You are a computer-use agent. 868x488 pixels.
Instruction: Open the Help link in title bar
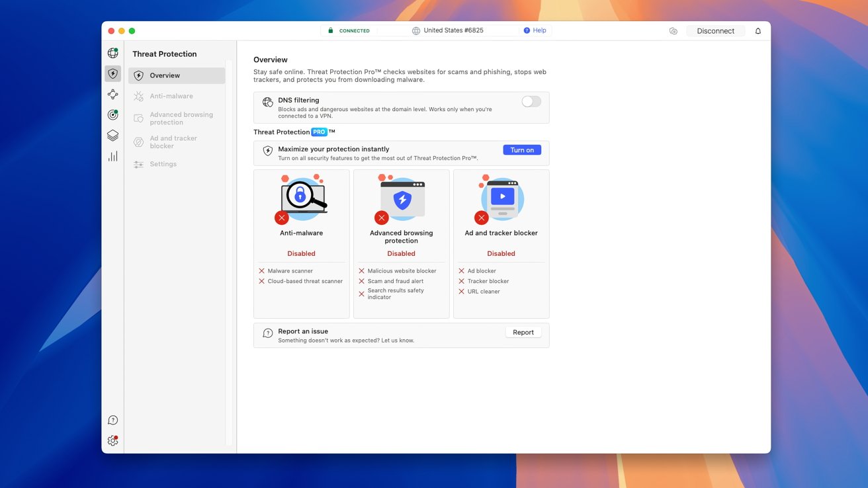tap(535, 30)
